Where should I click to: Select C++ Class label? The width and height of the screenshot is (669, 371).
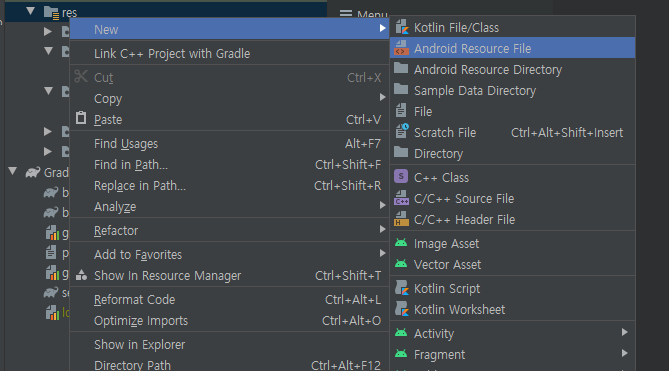point(441,177)
